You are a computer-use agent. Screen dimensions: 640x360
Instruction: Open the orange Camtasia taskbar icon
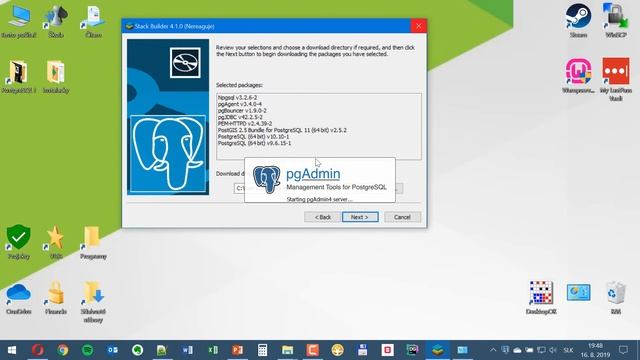pos(312,350)
